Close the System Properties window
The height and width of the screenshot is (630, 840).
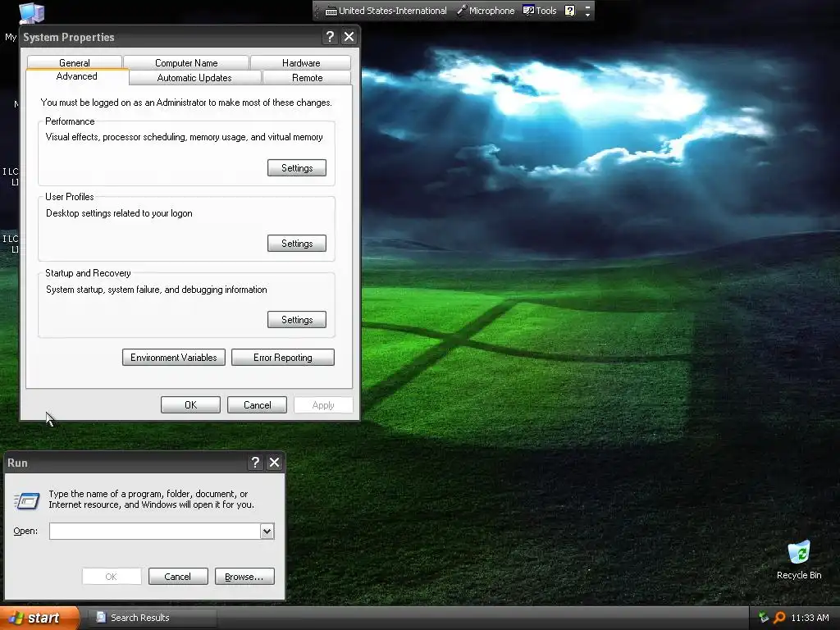(x=349, y=37)
